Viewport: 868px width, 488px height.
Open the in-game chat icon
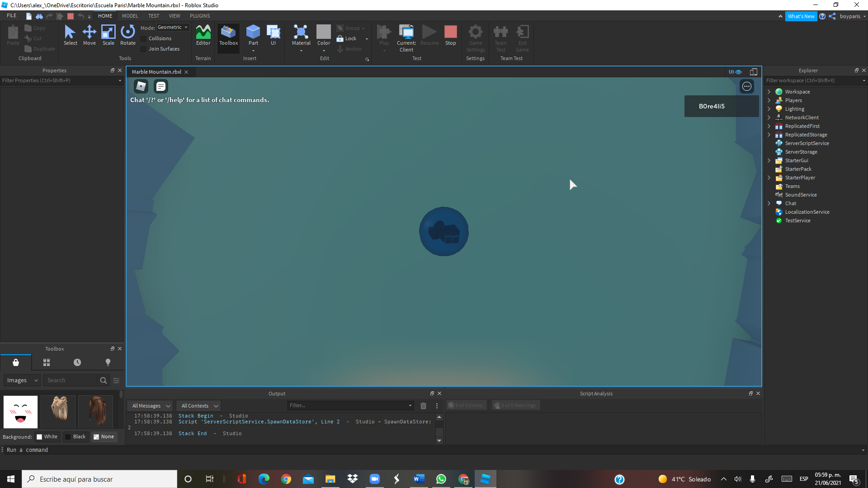point(161,86)
